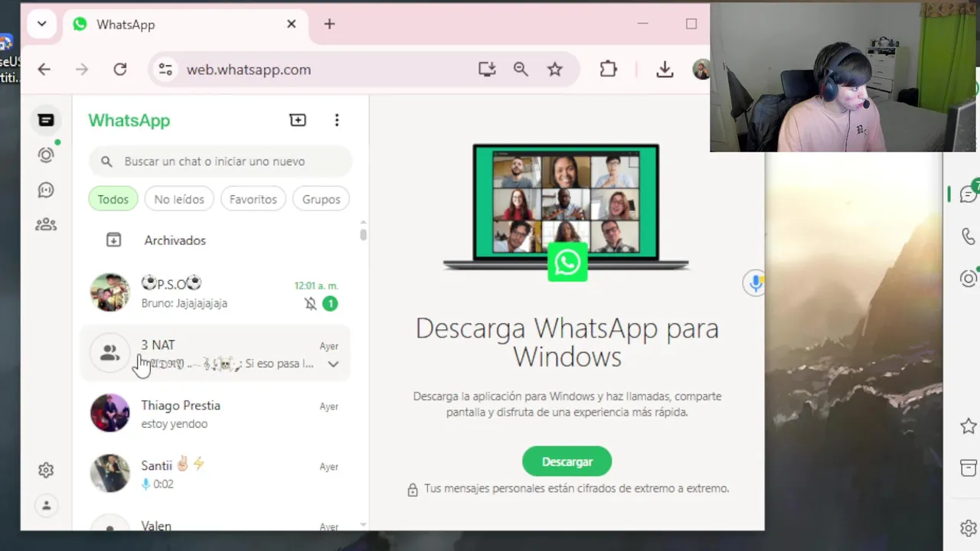Open the 3 NAT group chat
This screenshot has width=980, height=551.
216,353
